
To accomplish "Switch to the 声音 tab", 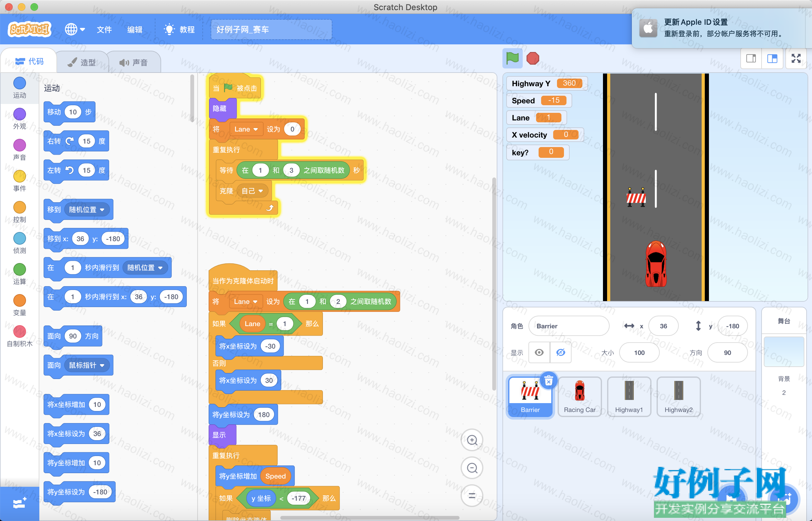I will pyautogui.click(x=134, y=62).
